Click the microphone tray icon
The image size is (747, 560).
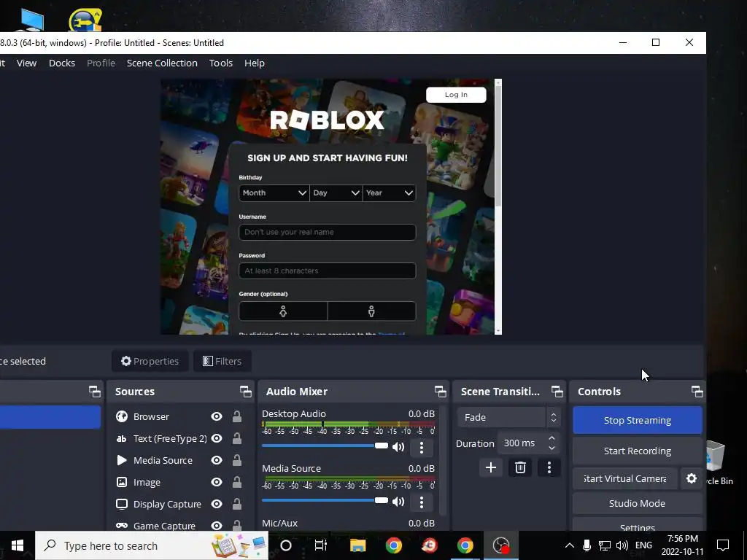pos(587,545)
